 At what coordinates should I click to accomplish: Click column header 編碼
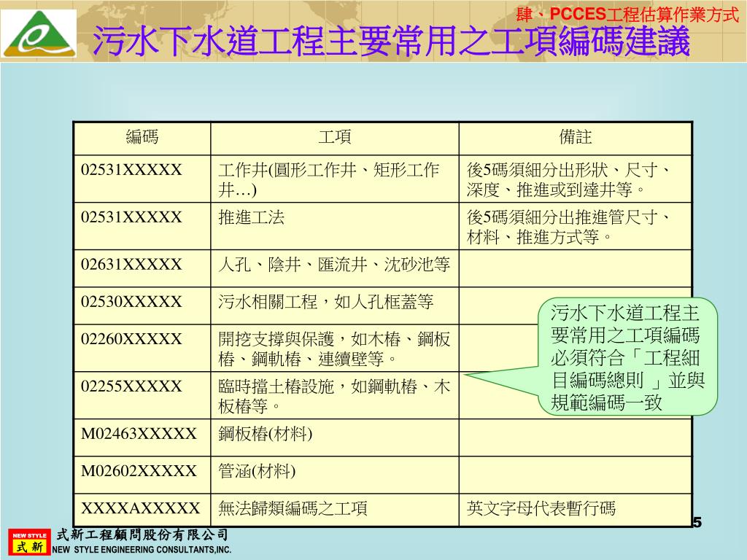(x=142, y=137)
